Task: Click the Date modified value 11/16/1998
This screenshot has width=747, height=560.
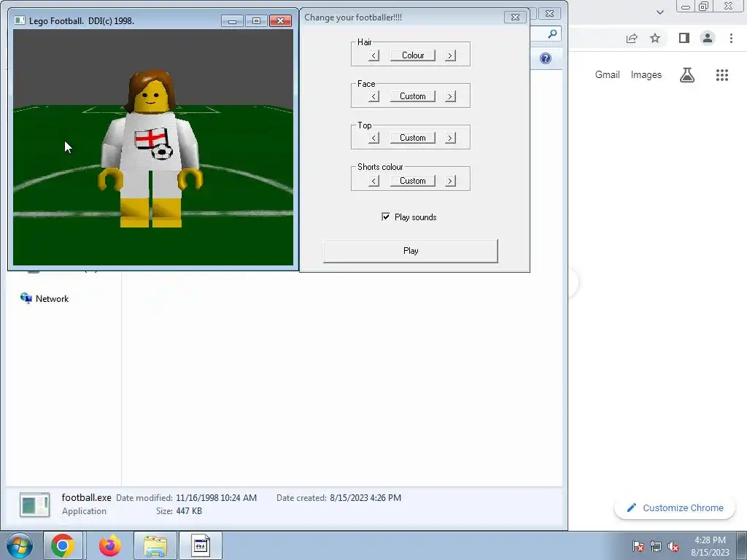Action: pos(216,497)
